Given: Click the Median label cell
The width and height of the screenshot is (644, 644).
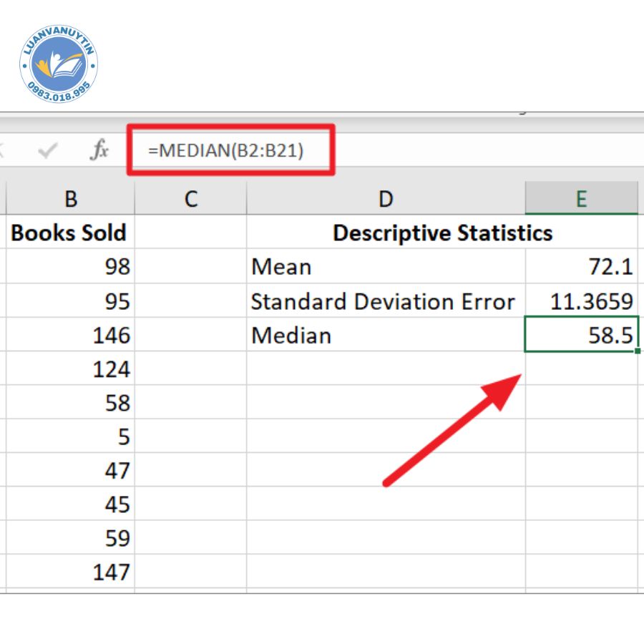Looking at the screenshot, I should point(386,336).
